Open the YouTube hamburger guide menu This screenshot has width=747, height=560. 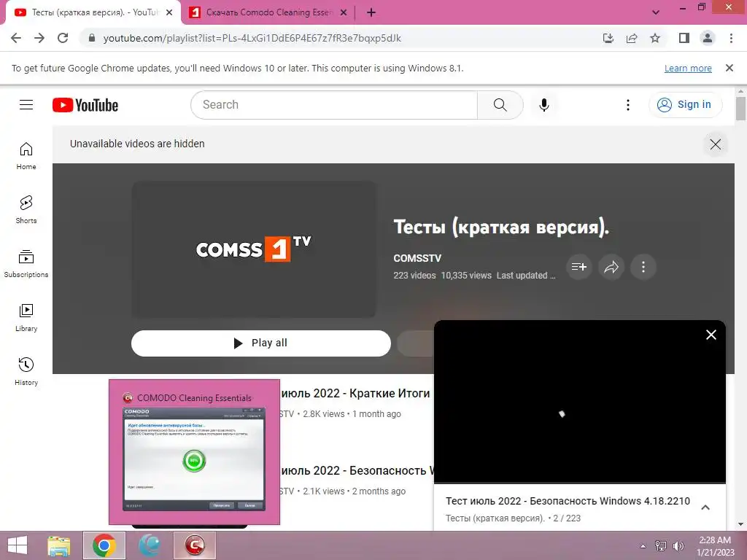(26, 105)
